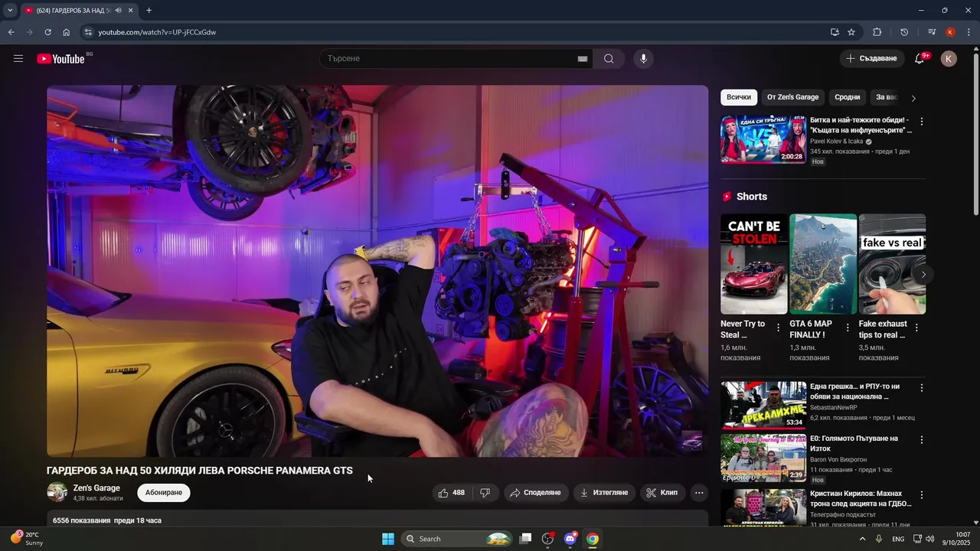Click the Споделяне share button

coord(535,493)
